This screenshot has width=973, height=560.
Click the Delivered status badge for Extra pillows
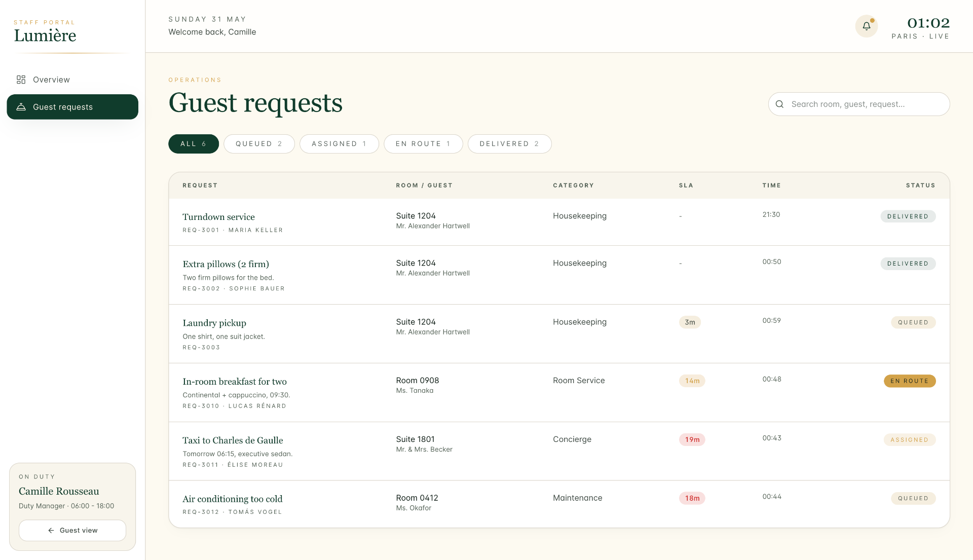pyautogui.click(x=908, y=264)
